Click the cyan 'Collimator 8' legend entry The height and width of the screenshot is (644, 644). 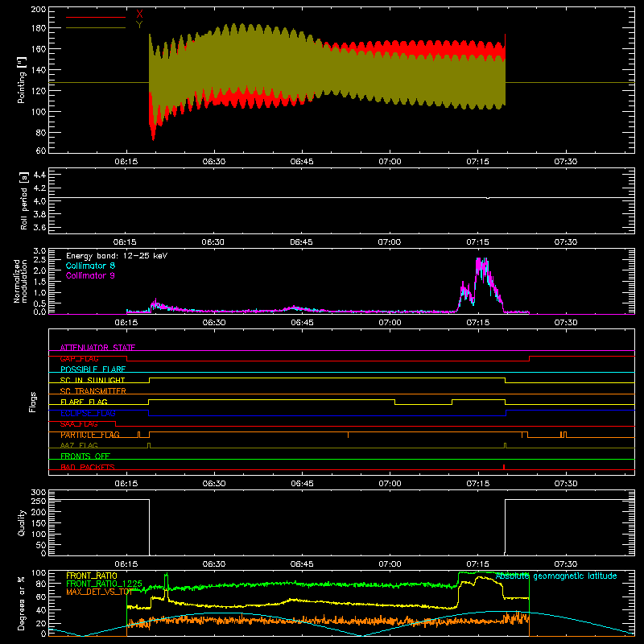coord(90,266)
